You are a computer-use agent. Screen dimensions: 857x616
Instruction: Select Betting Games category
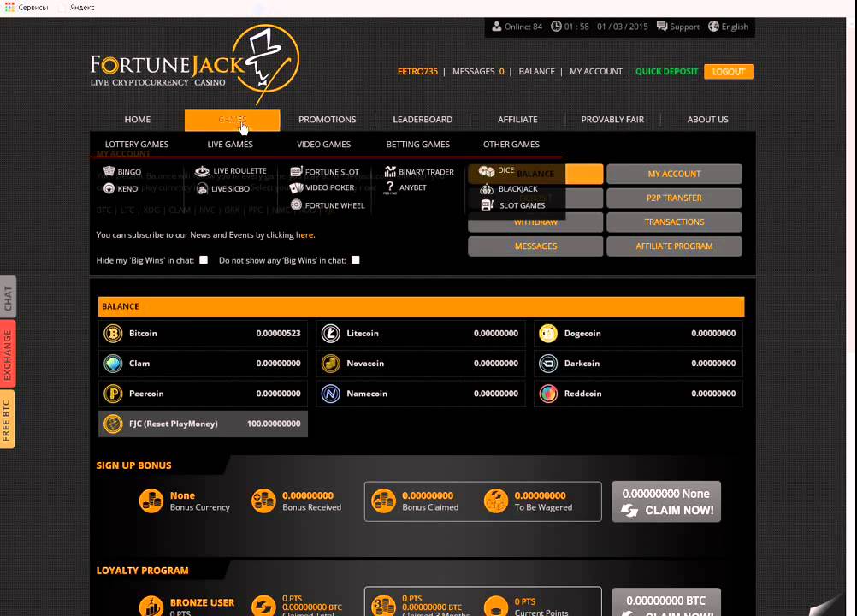pos(418,145)
